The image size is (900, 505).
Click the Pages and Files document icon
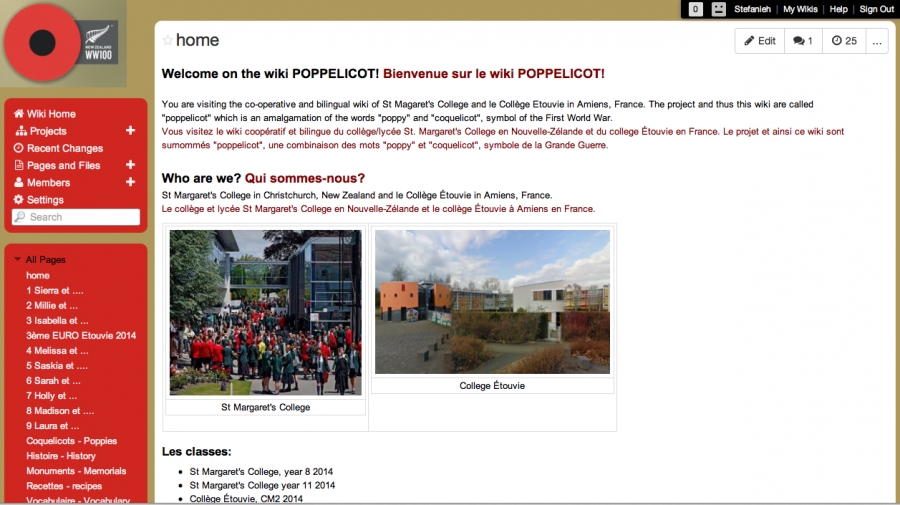coord(19,165)
